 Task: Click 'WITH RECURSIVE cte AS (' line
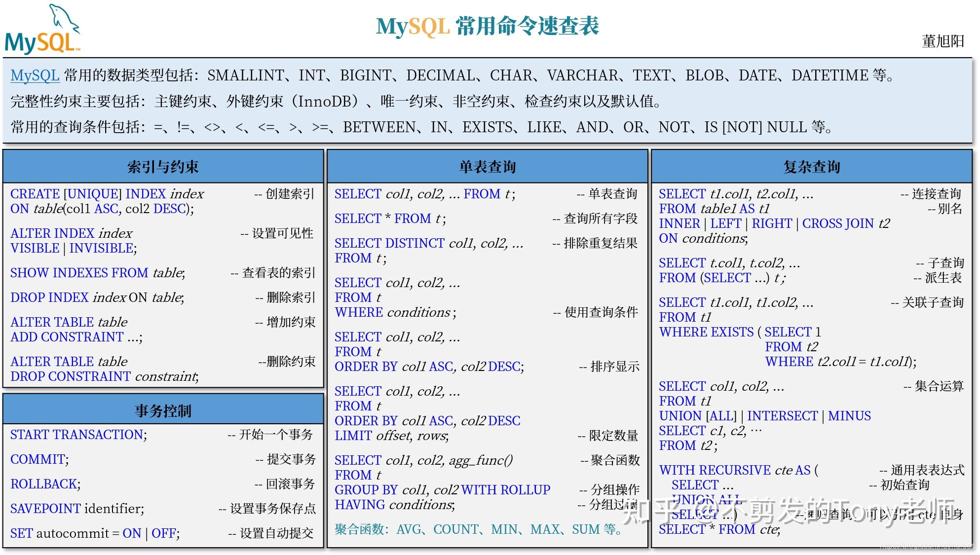[739, 470]
